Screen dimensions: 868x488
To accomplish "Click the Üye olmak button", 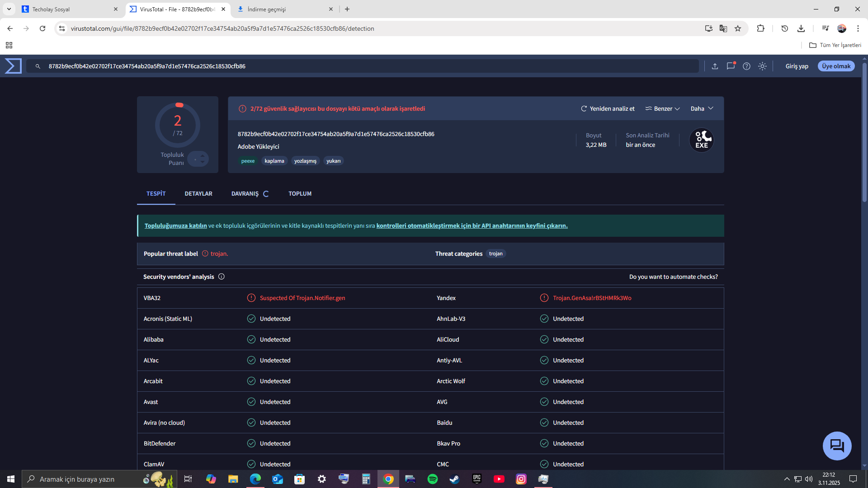I will pos(836,66).
